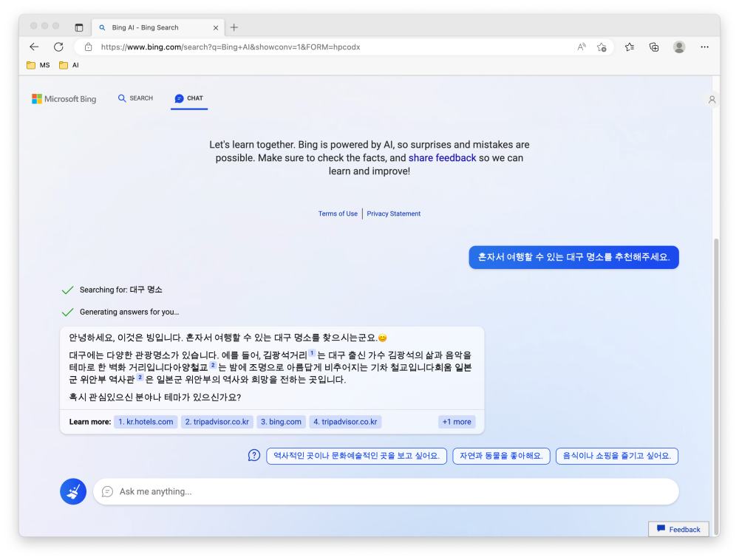Go back with the browser back arrow
Viewport: 739px width, 560px height.
34,47
